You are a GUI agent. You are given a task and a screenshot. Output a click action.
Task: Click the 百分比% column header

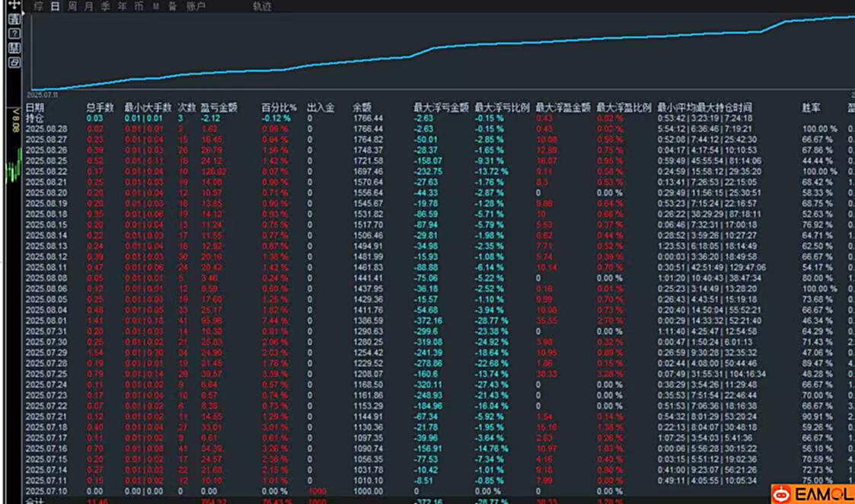point(279,108)
